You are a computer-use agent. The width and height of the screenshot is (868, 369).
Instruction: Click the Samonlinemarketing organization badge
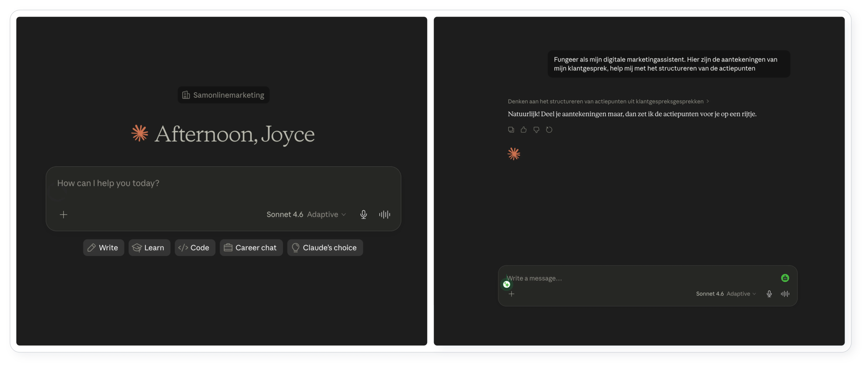[x=223, y=95]
